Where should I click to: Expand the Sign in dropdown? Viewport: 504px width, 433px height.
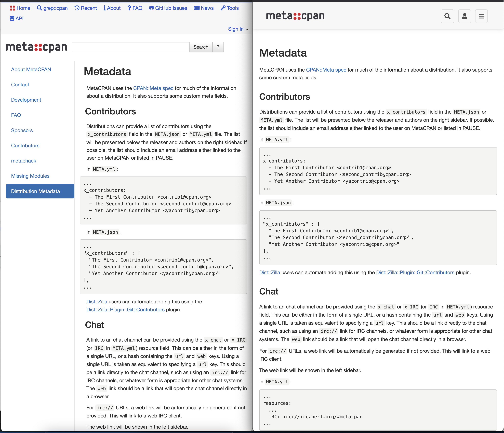(x=238, y=29)
